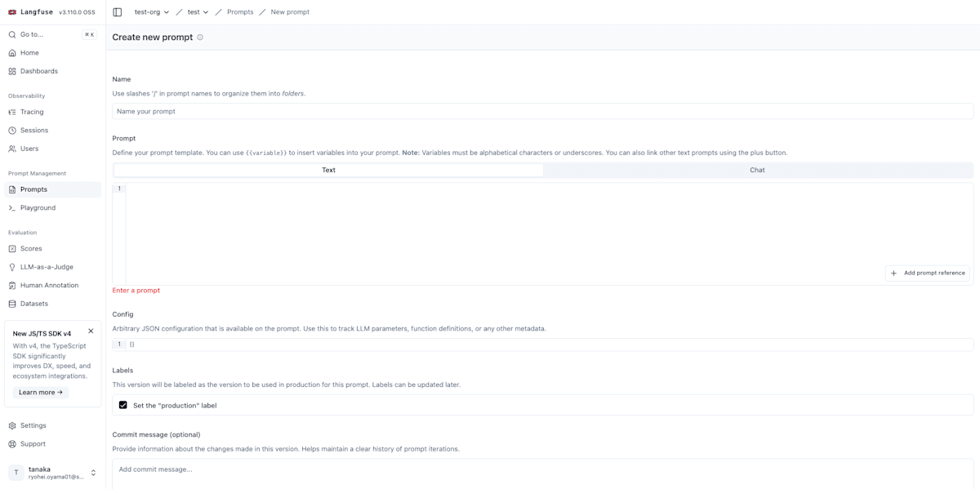980x489 pixels.
Task: Click the Users people icon
Action: 12,149
